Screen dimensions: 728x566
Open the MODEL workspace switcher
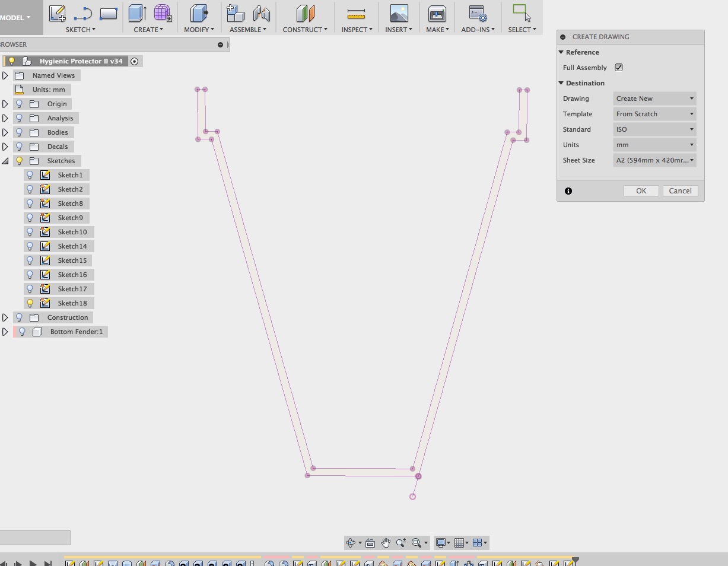(15, 17)
